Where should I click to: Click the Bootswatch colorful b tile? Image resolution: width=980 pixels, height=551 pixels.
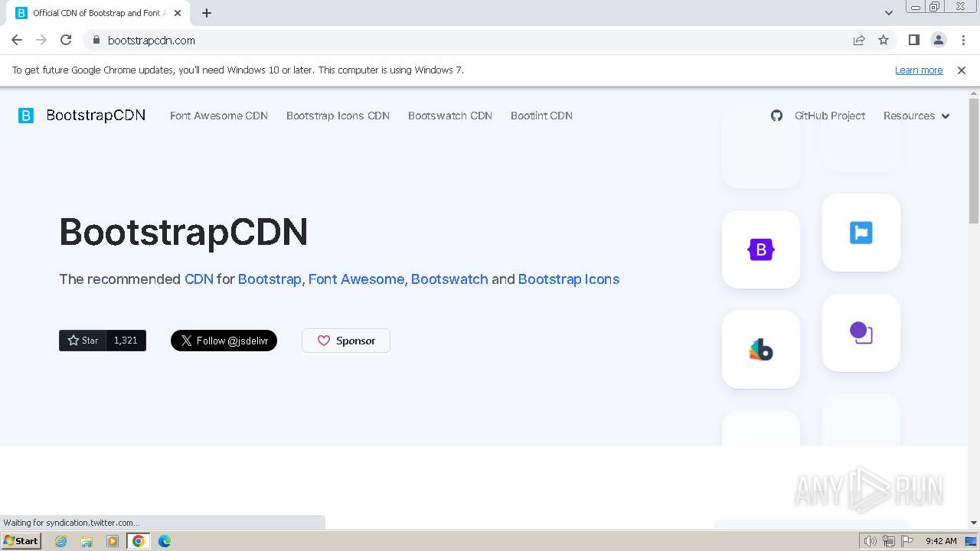click(761, 350)
